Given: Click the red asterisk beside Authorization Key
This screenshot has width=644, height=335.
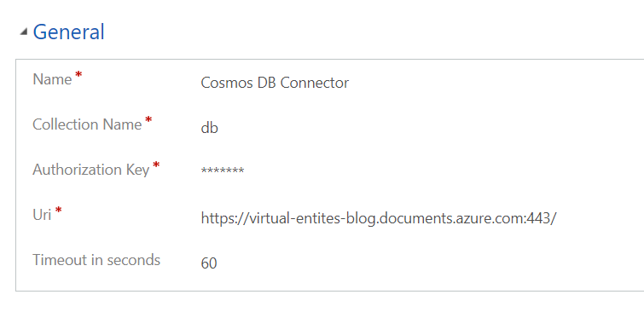Looking at the screenshot, I should (156, 165).
